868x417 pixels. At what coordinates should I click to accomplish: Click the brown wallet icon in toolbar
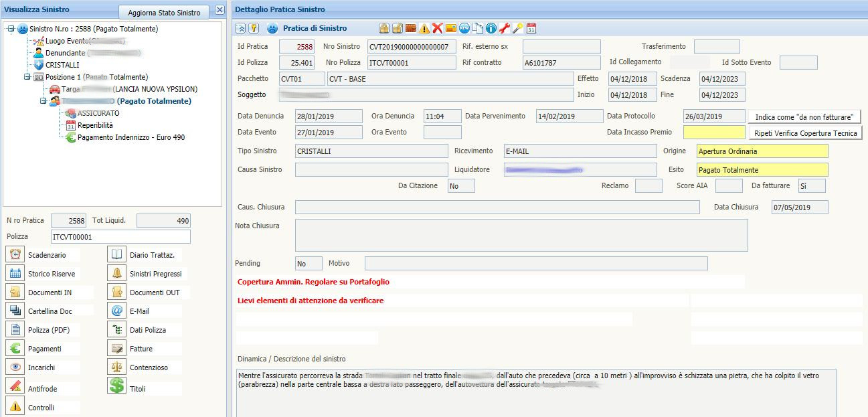tap(411, 28)
